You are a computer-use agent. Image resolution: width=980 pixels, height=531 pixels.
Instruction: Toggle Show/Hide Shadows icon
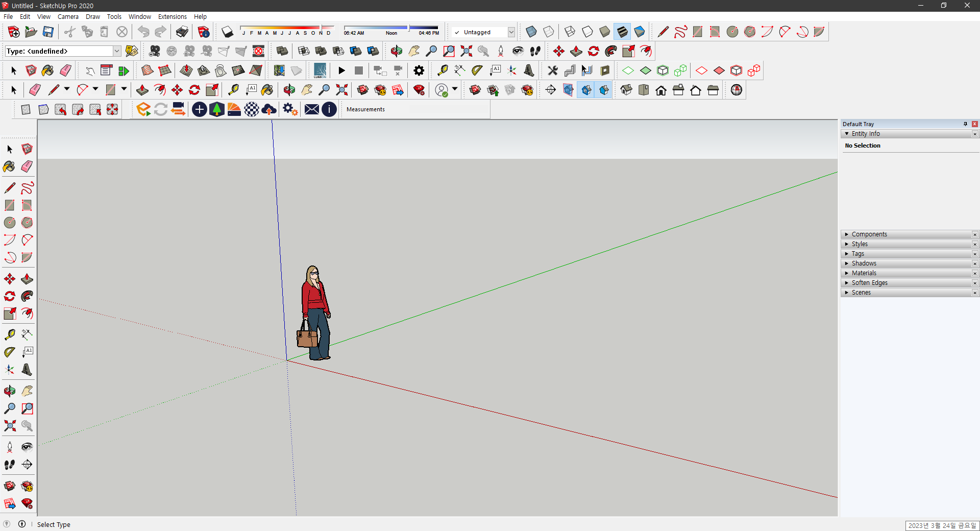(x=227, y=32)
